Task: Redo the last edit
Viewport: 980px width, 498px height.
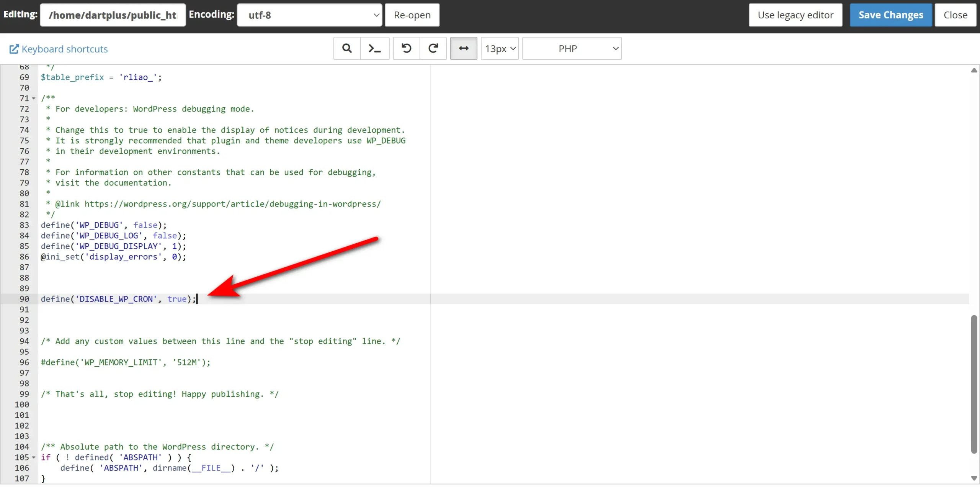Action: click(x=433, y=48)
